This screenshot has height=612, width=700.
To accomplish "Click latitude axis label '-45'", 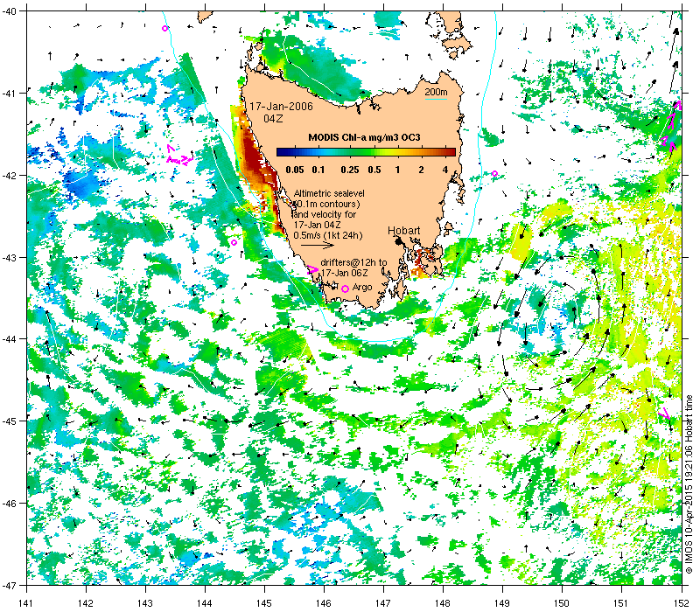I will [x=9, y=421].
